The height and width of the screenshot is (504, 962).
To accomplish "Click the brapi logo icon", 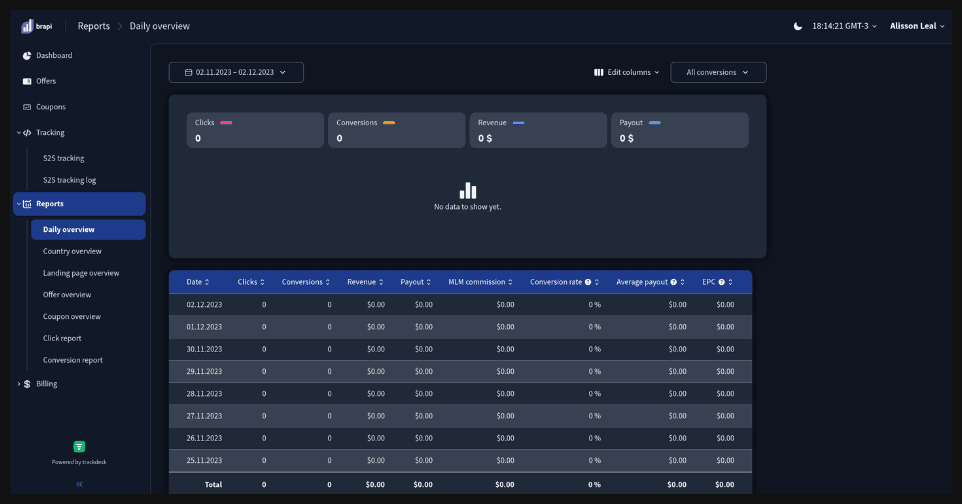I will [27, 26].
